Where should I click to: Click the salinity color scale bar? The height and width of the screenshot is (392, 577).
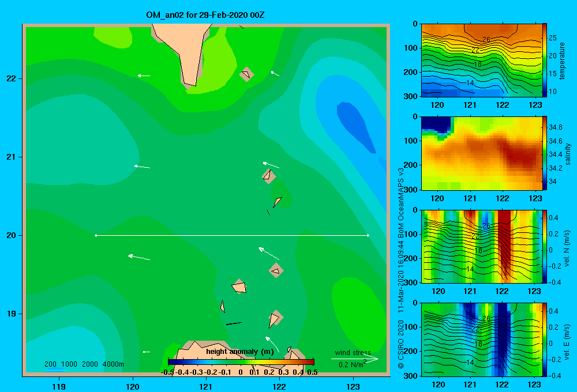point(545,153)
